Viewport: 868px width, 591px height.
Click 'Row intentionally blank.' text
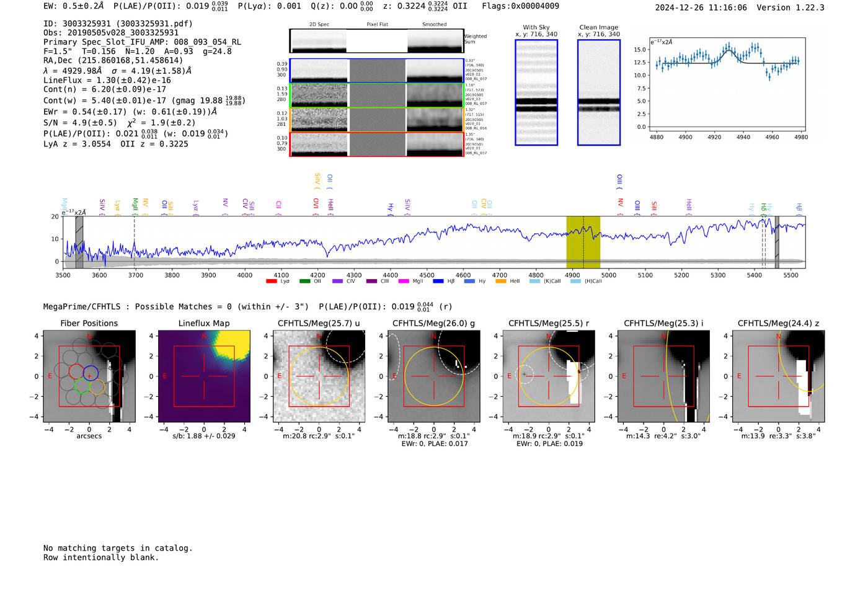pyautogui.click(x=101, y=558)
